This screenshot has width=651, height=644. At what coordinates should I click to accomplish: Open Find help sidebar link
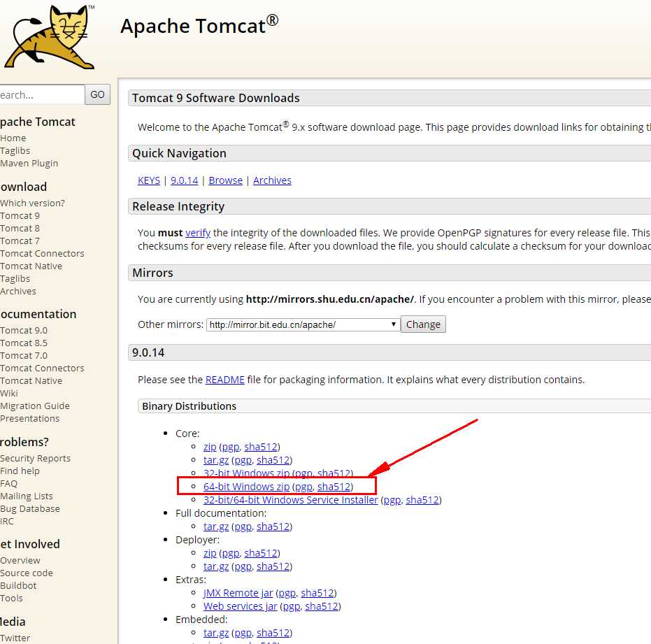[20, 471]
